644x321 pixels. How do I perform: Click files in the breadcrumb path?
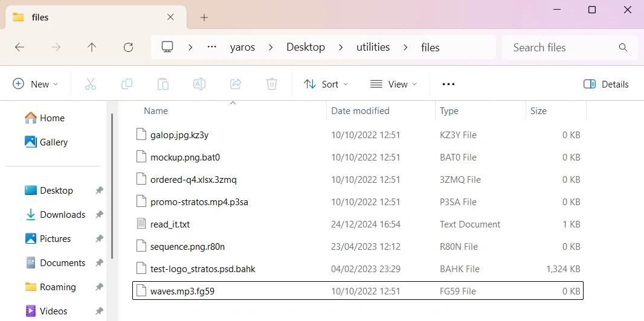coord(430,48)
